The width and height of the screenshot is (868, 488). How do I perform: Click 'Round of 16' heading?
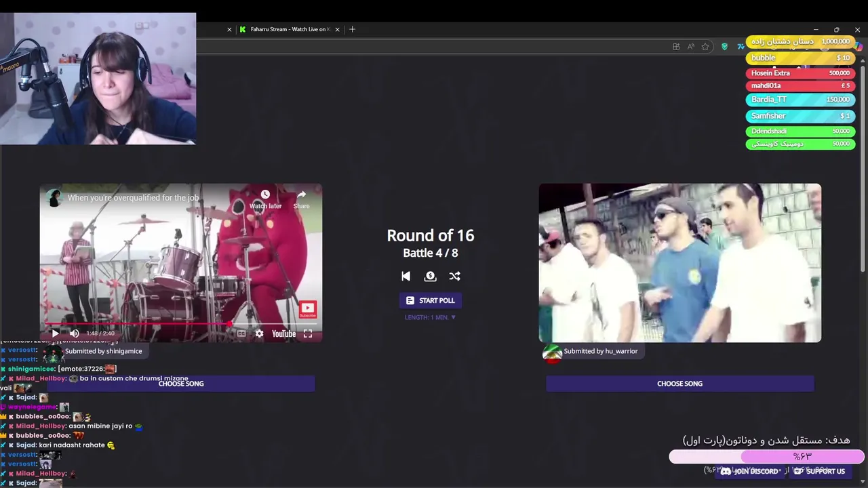(x=430, y=235)
